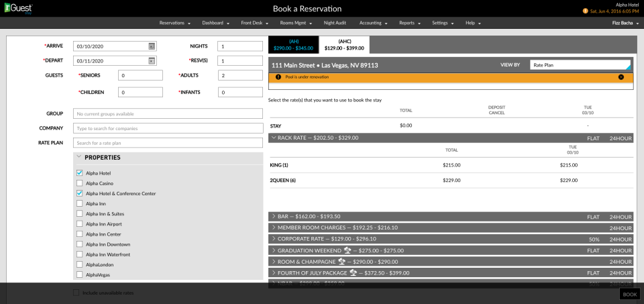
Task: Check the Alpha Inn Airport property
Action: click(80, 224)
